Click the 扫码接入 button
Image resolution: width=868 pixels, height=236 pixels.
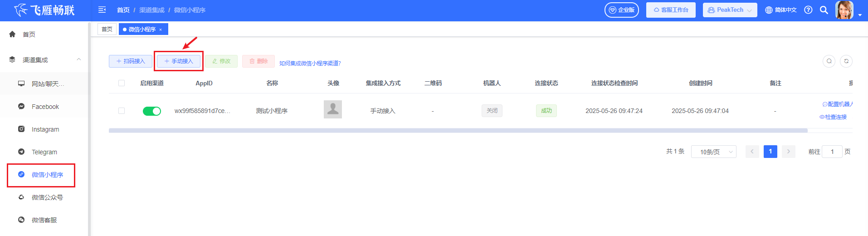131,61
